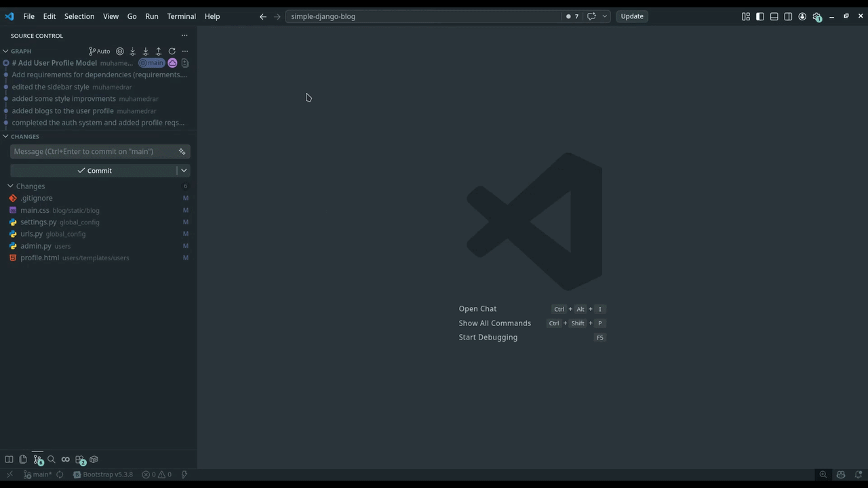Open the Settings gear with notification badge
Image resolution: width=868 pixels, height=488 pixels.
pos(817,16)
